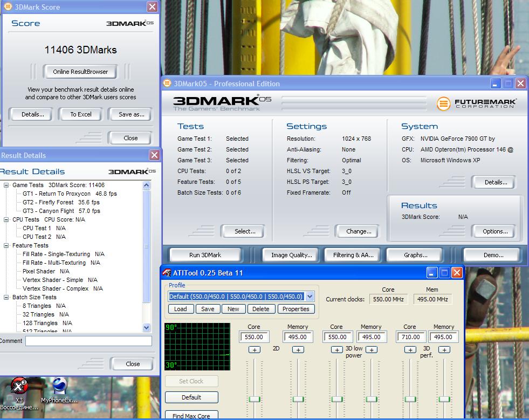This screenshot has width=529, height=420.
Task: Select GT3 - Canyon Flight row
Action: point(61,211)
